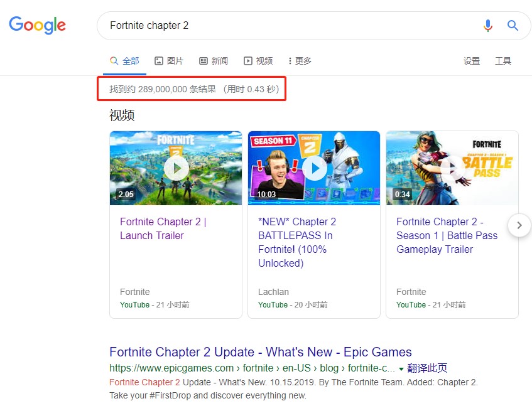
Task: Switch to the 视频 (Videos) tab
Action: coord(258,61)
